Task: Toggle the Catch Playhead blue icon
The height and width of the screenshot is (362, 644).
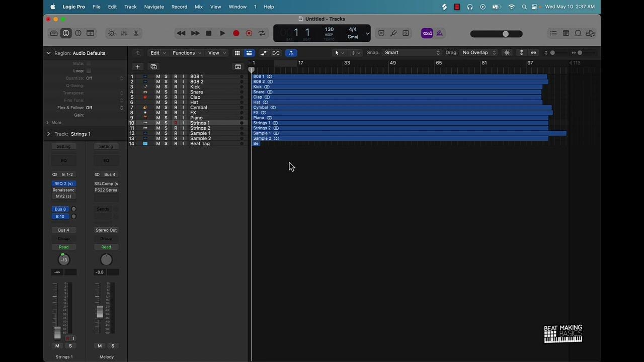Action: click(291, 53)
